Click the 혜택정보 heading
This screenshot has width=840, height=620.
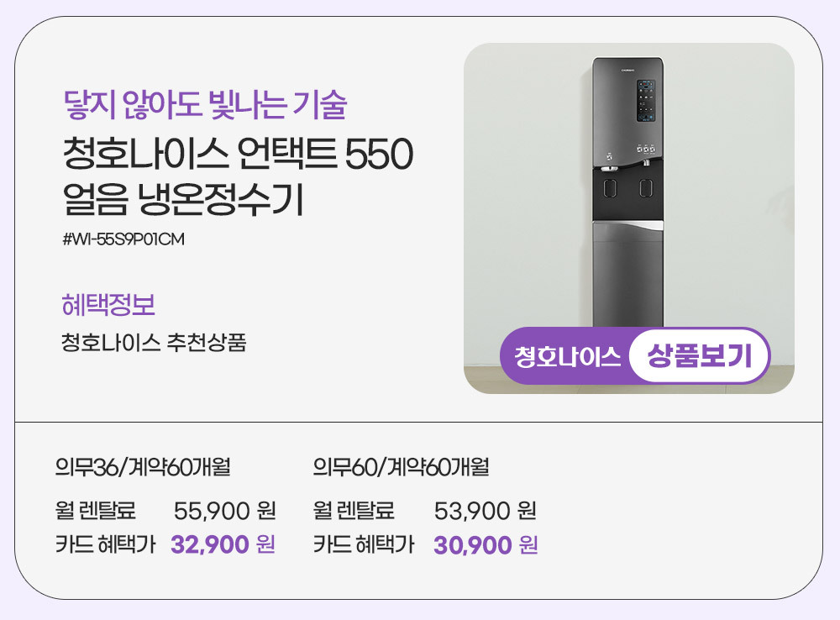tap(108, 304)
